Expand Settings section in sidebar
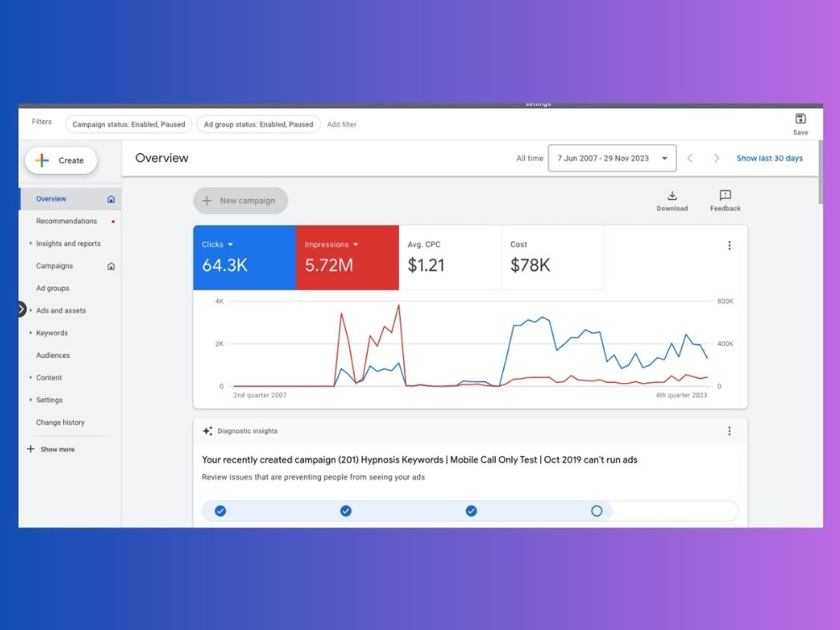 [x=30, y=400]
